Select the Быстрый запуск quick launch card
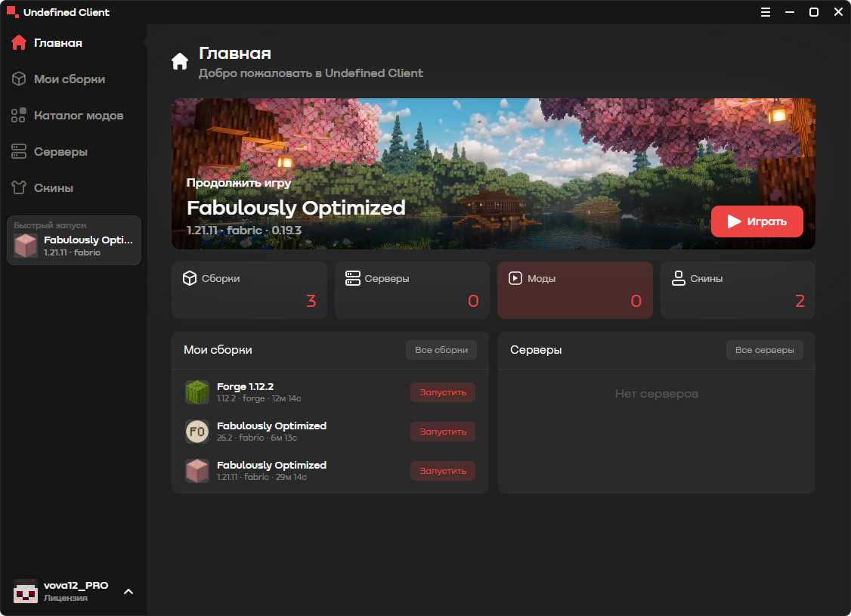This screenshot has height=616, width=851. tap(74, 240)
